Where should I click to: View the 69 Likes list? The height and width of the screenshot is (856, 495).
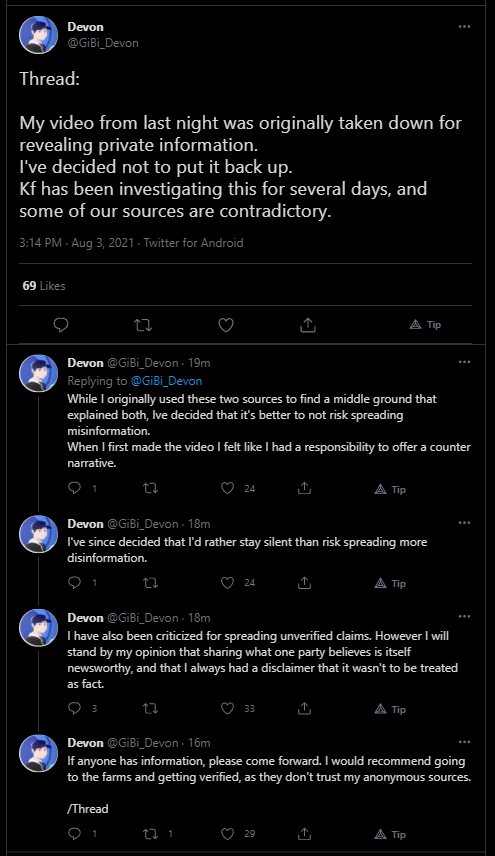(44, 286)
